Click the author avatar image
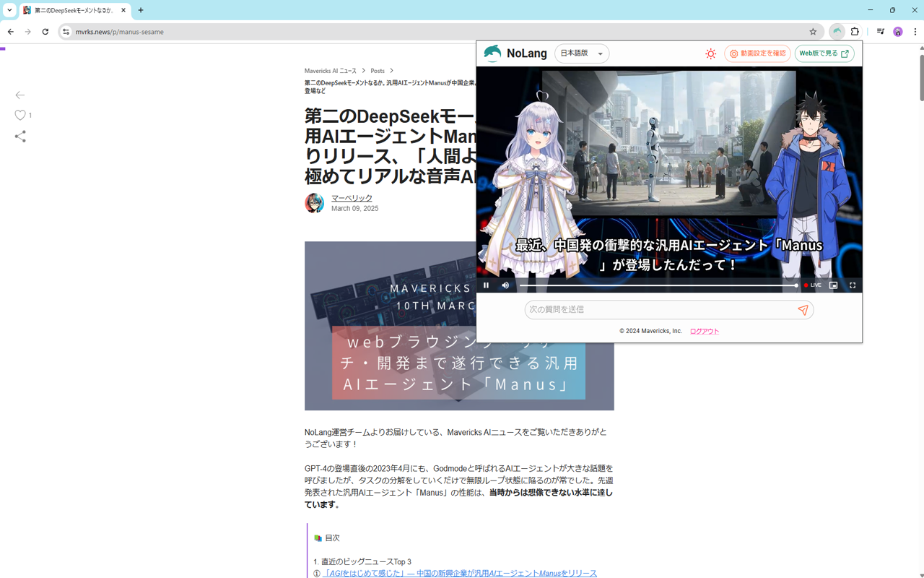The image size is (924, 578). point(315,203)
